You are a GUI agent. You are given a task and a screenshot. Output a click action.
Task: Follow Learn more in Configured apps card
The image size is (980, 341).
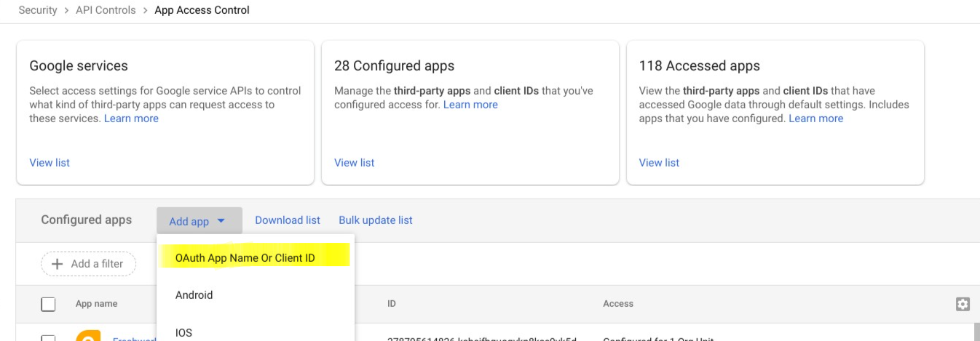point(470,105)
